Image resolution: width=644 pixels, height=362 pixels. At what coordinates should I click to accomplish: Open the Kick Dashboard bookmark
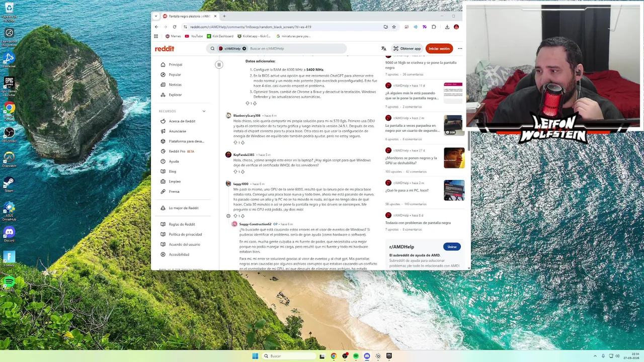pyautogui.click(x=220, y=36)
